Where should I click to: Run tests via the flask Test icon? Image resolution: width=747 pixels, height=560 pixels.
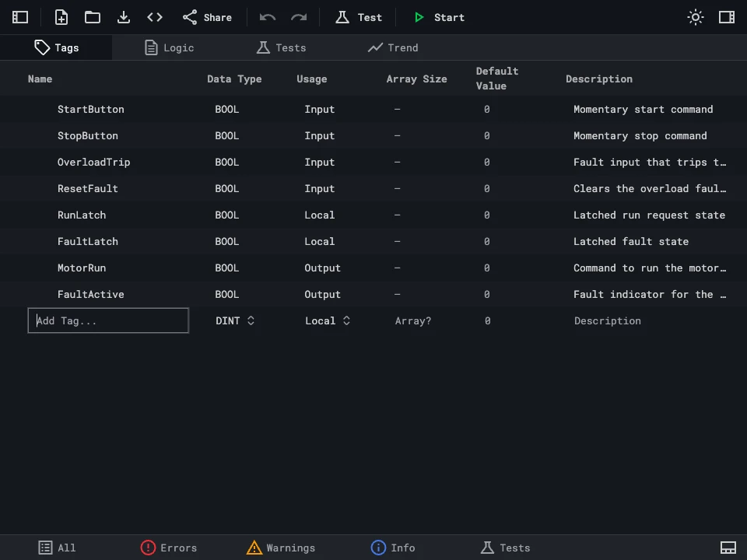[x=358, y=16]
